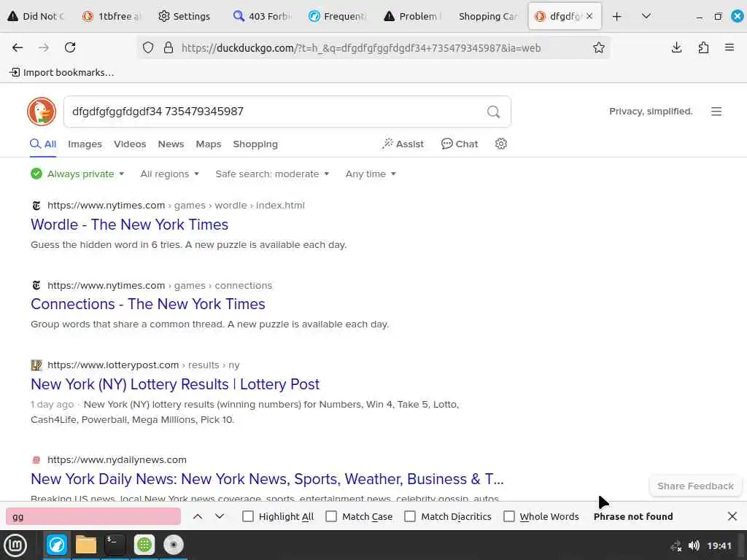Click the Privacy, simplified. link
747x560 pixels.
650,112
